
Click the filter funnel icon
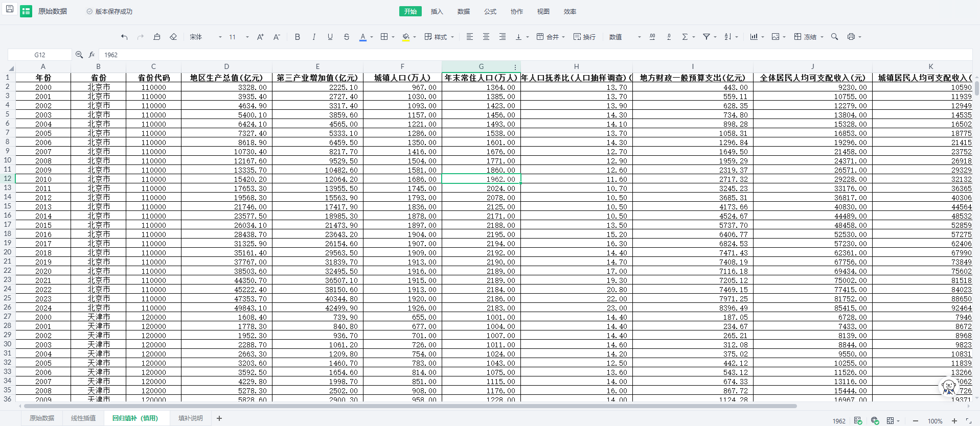pyautogui.click(x=706, y=37)
